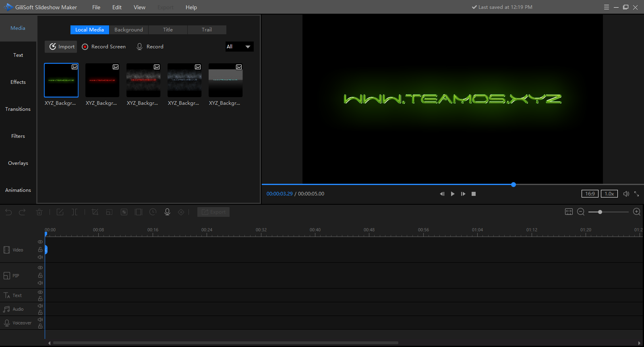Click the Mosaic icon in the timeline toolbar

(x=124, y=212)
